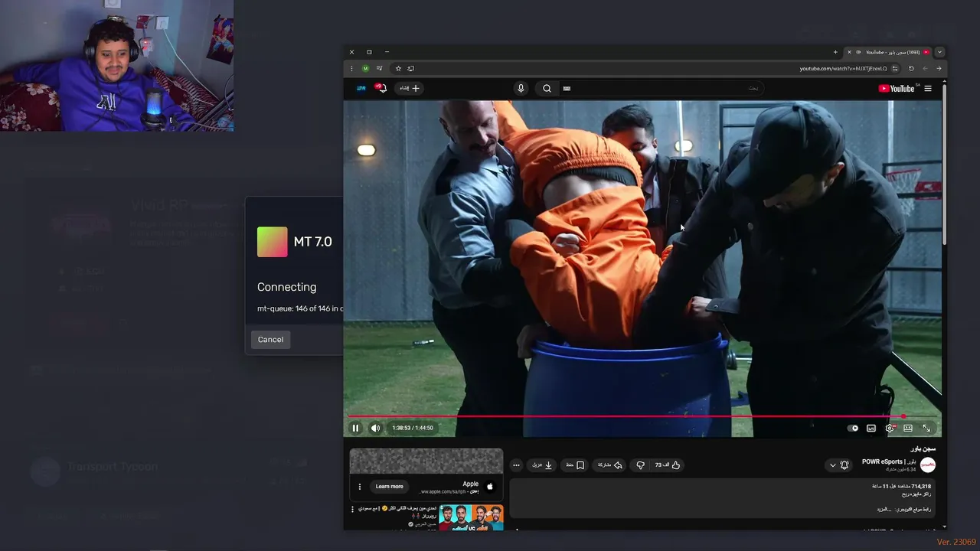
Task: Click the browser address bar URL
Action: 843,69
